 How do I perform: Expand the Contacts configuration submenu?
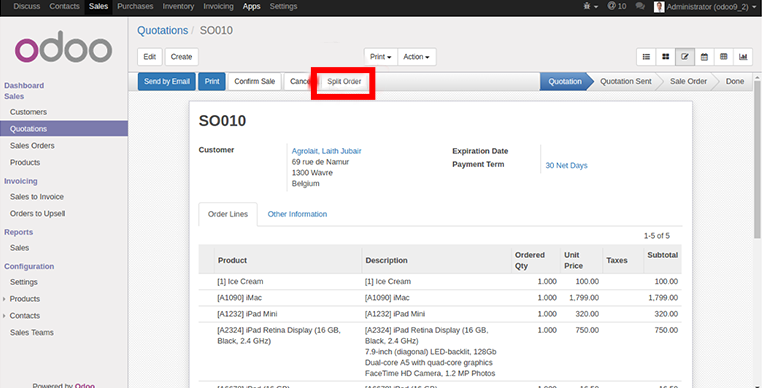24,315
